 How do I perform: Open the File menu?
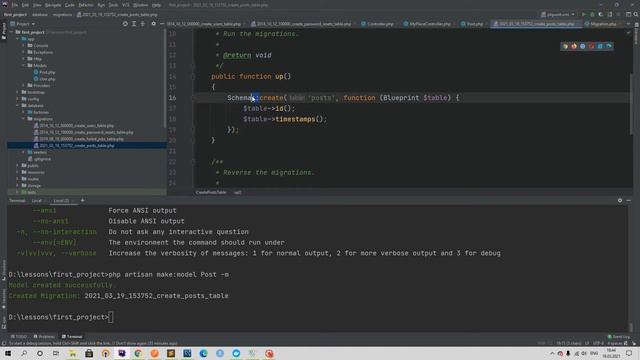[x=15, y=5]
